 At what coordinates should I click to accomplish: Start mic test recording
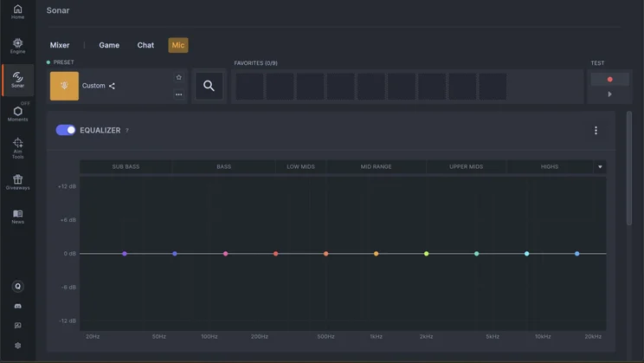(610, 80)
